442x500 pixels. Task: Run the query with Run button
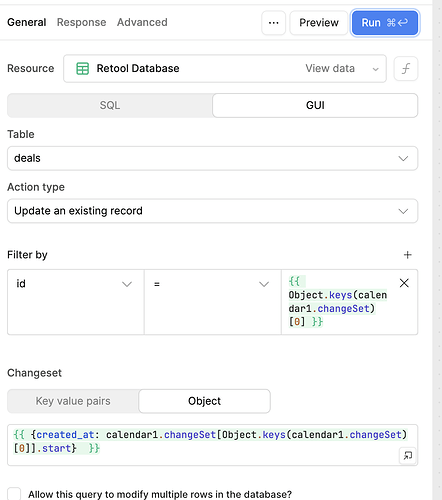point(385,23)
